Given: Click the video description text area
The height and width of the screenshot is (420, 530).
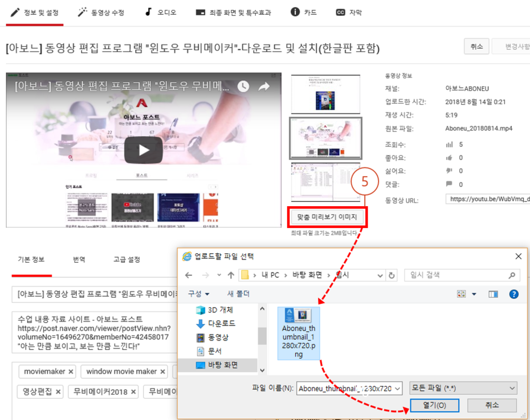Looking at the screenshot, I should click(x=94, y=332).
